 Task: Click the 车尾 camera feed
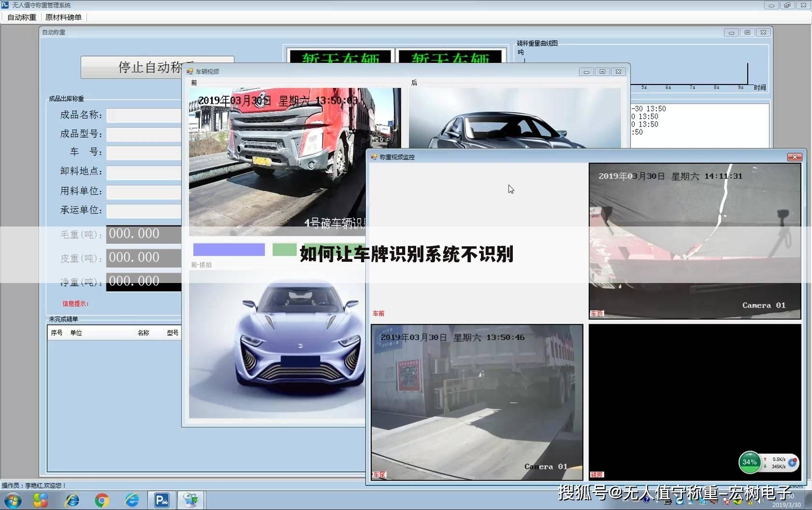tap(477, 402)
